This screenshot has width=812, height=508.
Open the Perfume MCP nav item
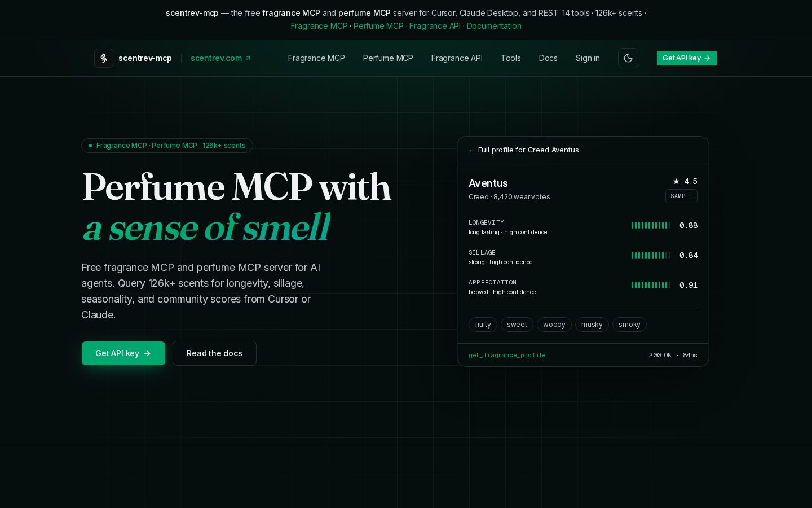tap(388, 58)
